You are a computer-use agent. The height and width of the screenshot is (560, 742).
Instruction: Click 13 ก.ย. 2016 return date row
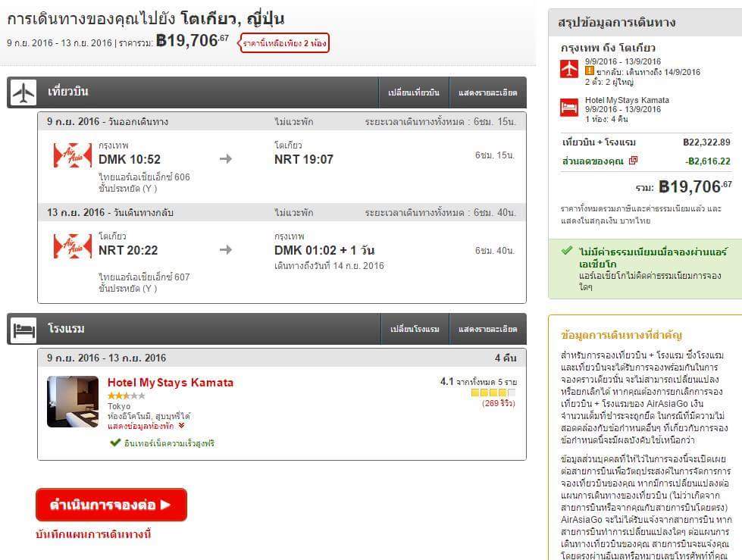pyautogui.click(x=281, y=212)
